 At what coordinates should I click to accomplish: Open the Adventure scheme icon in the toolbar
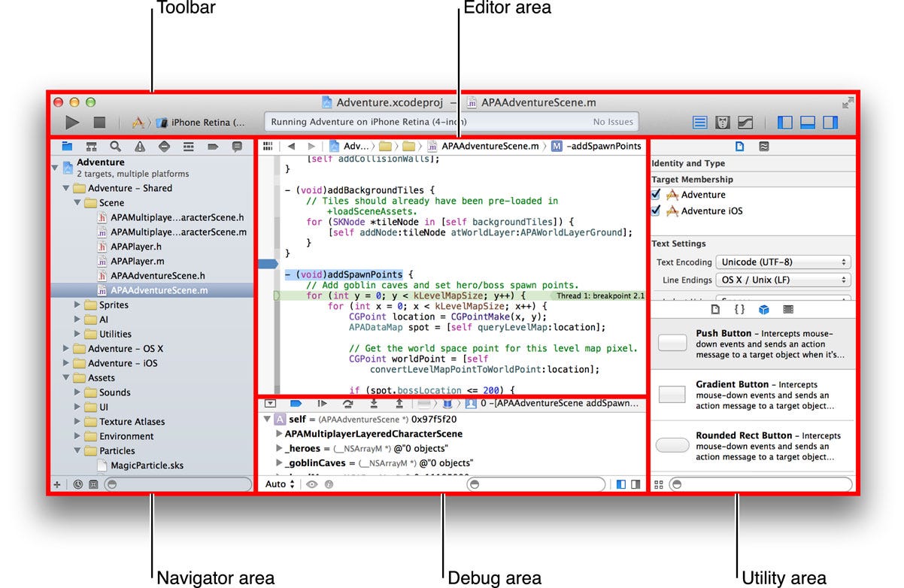coord(138,122)
